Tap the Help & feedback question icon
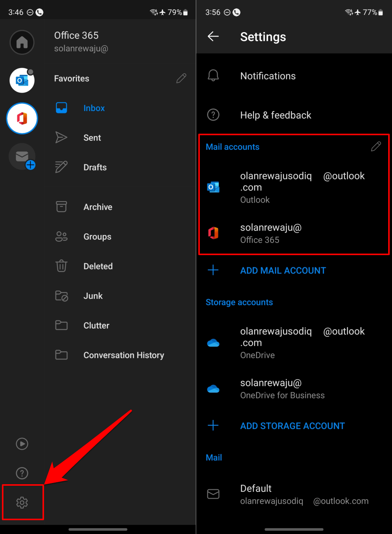The height and width of the screenshot is (534, 392). (x=213, y=115)
